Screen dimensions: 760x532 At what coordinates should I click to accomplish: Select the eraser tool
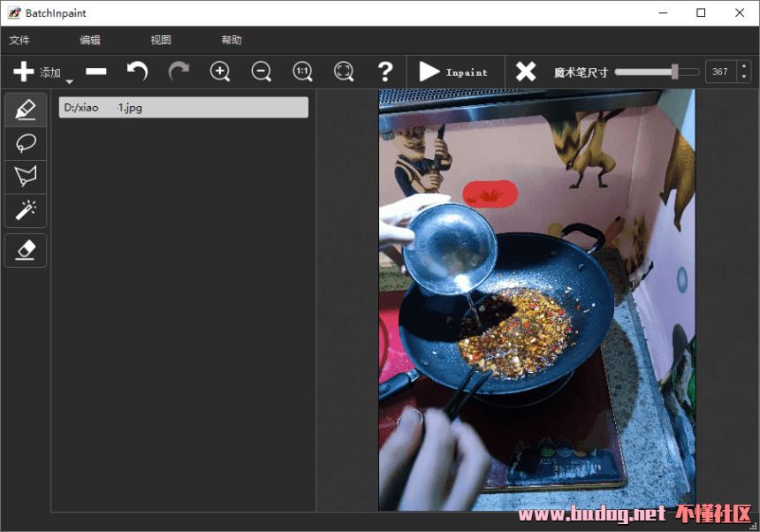tap(26, 250)
